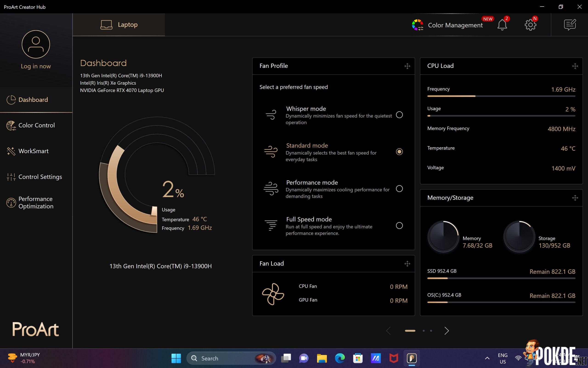Click the Standard mode wind icon
The image size is (588, 368).
(x=271, y=152)
